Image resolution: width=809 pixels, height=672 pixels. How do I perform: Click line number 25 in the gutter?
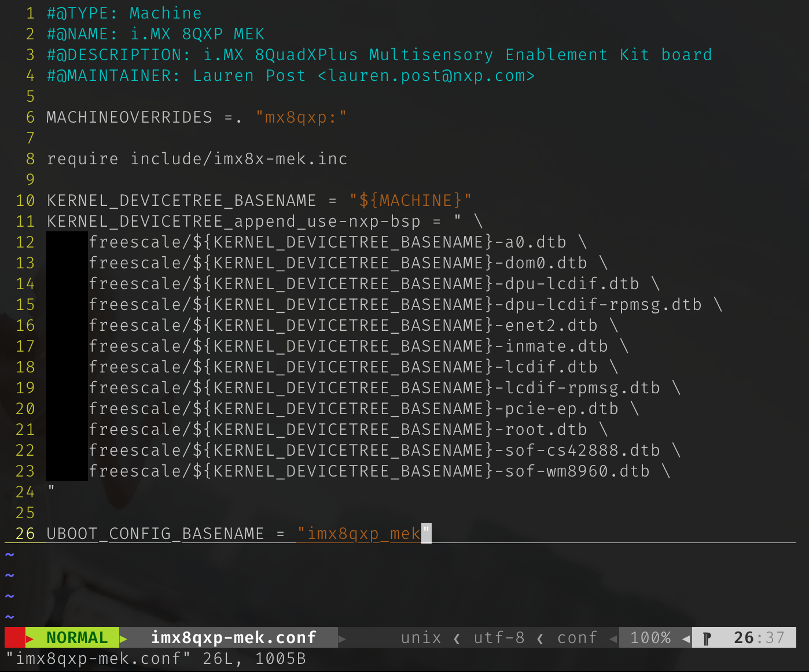(25, 512)
